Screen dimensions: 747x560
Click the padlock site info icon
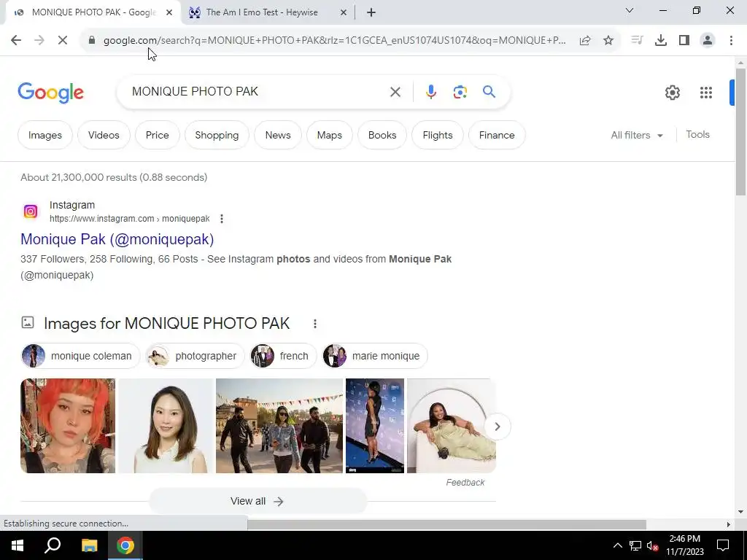(x=92, y=41)
